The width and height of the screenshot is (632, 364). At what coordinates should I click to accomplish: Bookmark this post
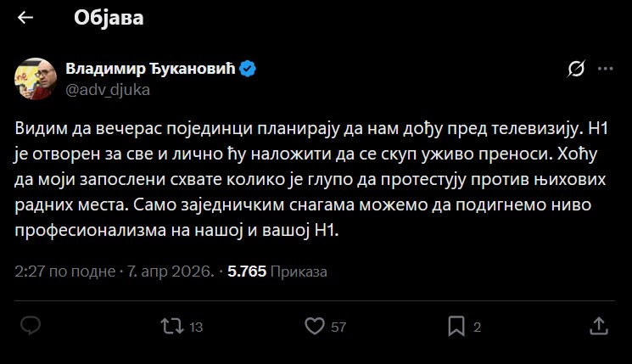tap(456, 326)
